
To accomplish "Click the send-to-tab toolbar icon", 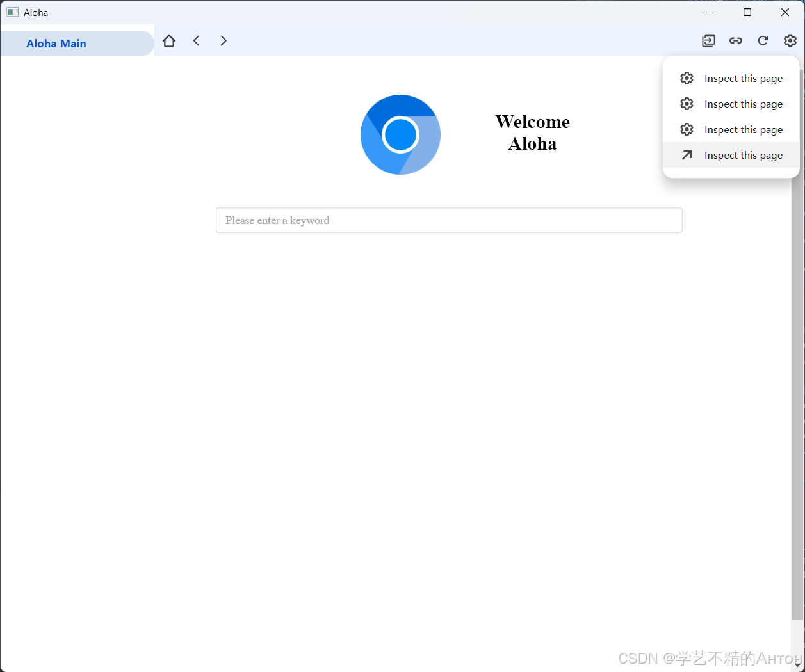I will tap(709, 40).
